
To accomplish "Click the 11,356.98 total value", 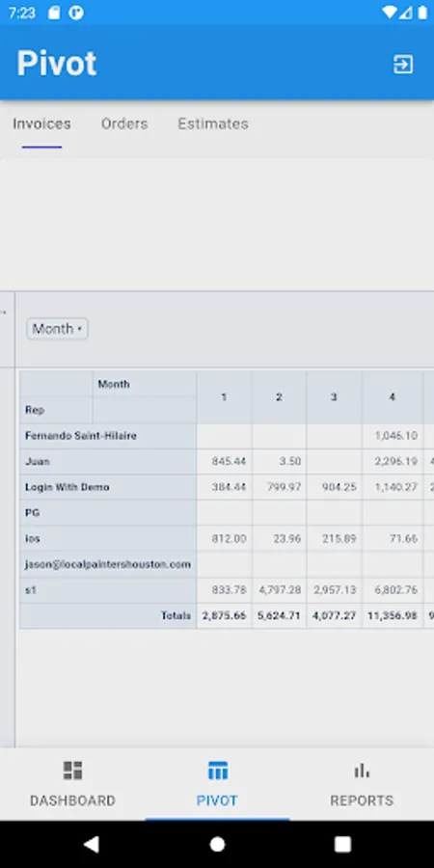I will pyautogui.click(x=393, y=615).
